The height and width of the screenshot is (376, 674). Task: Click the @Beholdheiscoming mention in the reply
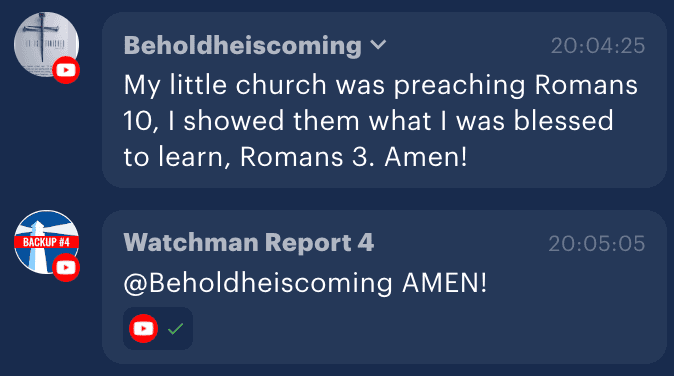point(258,284)
